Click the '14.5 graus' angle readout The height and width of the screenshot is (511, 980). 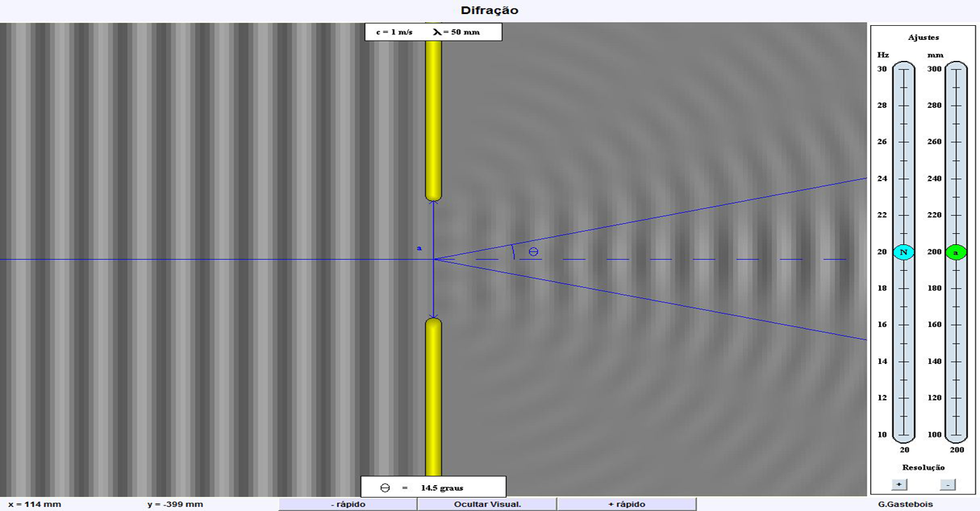click(x=442, y=488)
